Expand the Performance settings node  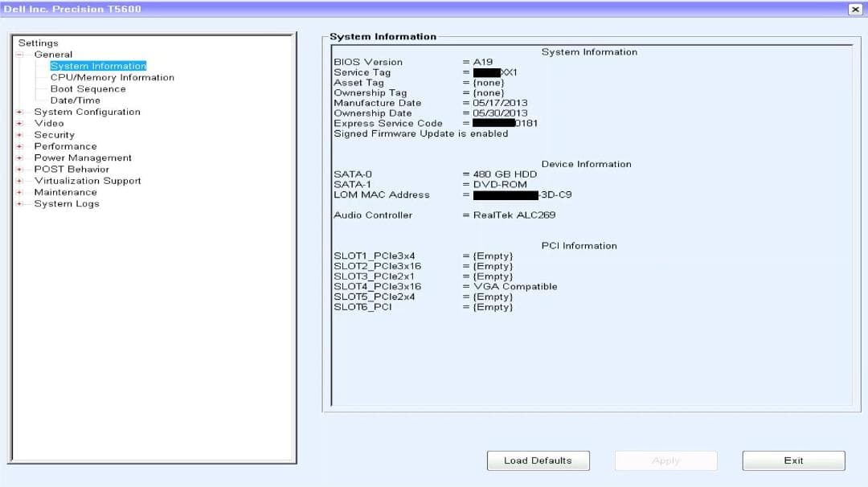(x=21, y=146)
